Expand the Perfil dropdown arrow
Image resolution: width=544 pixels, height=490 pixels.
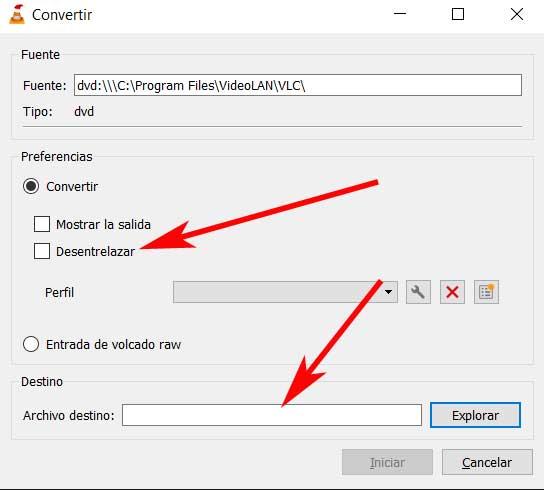[389, 292]
